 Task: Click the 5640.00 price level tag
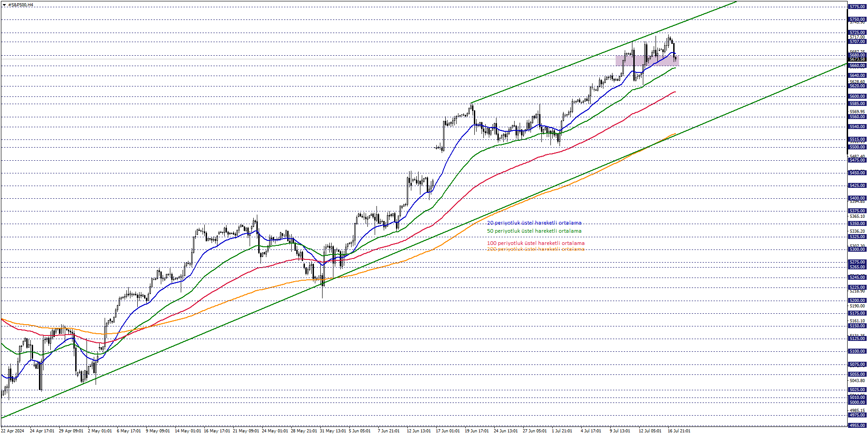pyautogui.click(x=857, y=76)
